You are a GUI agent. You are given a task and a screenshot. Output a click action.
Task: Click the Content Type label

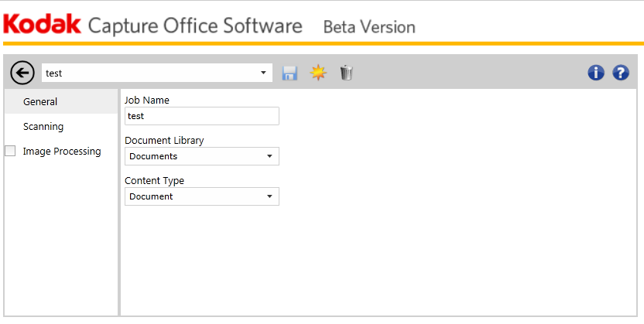point(154,180)
